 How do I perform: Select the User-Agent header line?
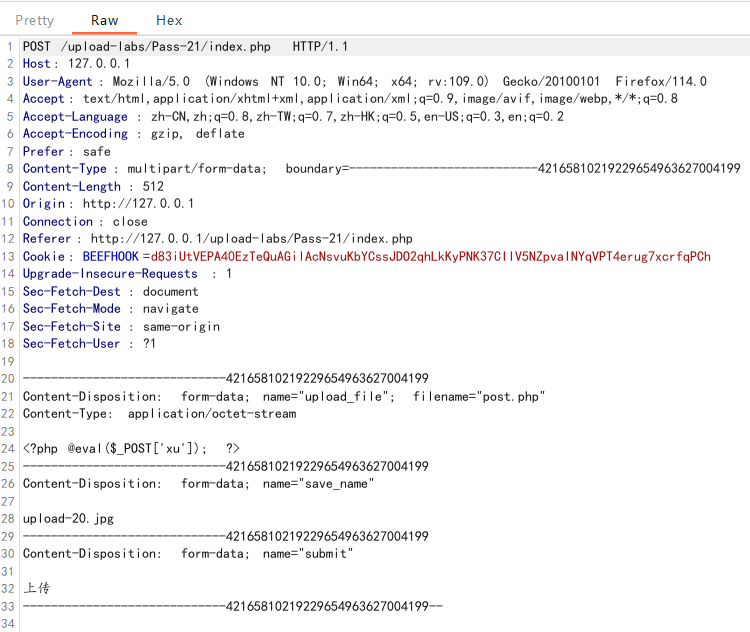click(364, 81)
